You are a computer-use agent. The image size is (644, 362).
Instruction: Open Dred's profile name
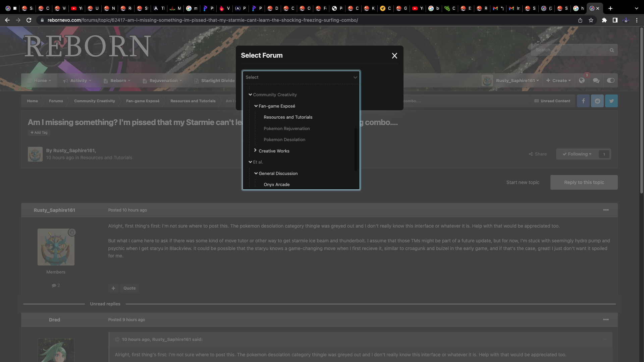point(54,320)
